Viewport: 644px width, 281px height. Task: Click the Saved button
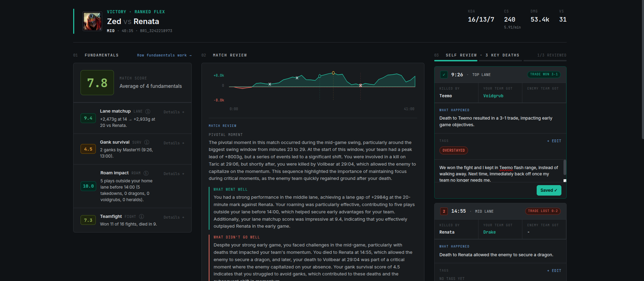point(549,190)
